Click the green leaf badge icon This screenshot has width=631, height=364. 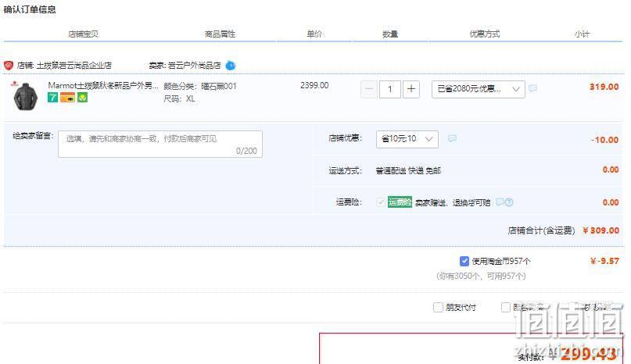pos(83,98)
